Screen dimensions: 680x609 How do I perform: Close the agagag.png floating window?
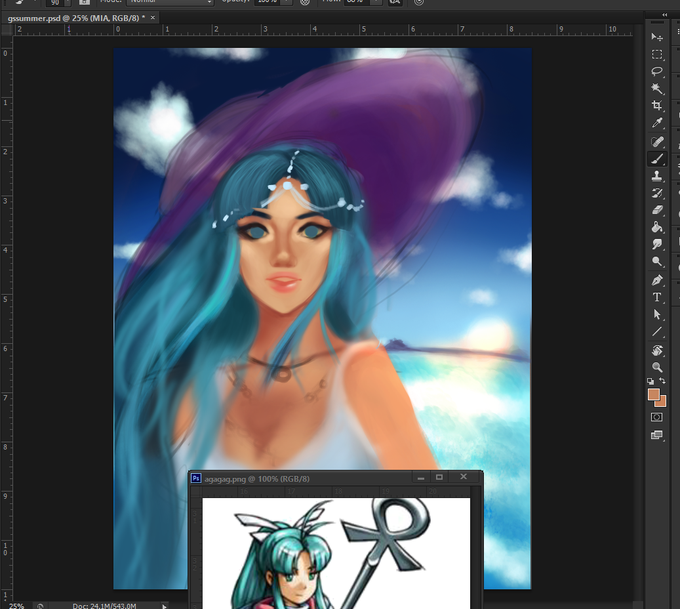point(463,477)
